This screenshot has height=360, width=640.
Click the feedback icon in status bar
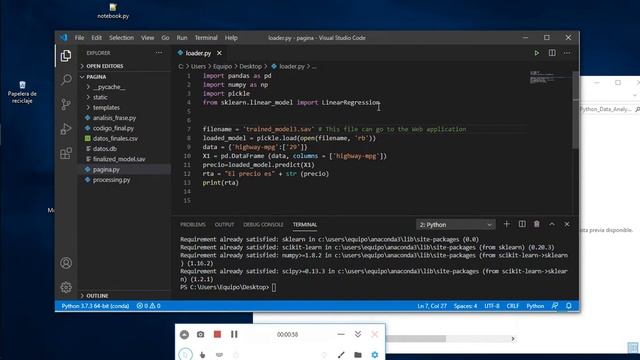coord(555,306)
